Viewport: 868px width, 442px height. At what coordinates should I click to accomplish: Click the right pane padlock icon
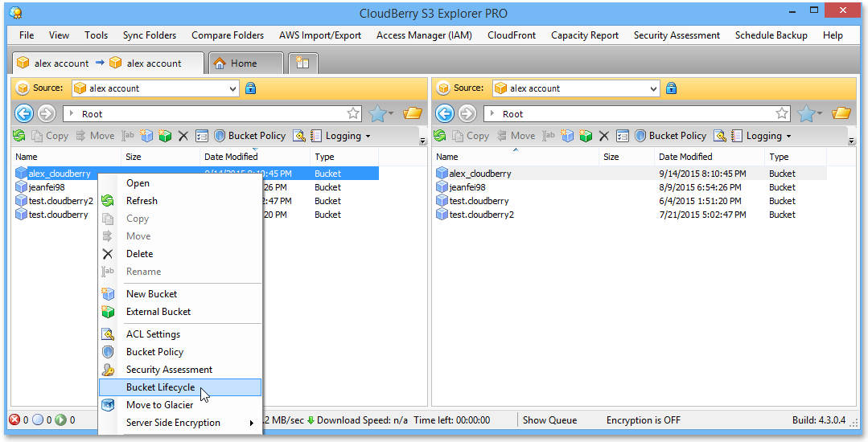671,88
